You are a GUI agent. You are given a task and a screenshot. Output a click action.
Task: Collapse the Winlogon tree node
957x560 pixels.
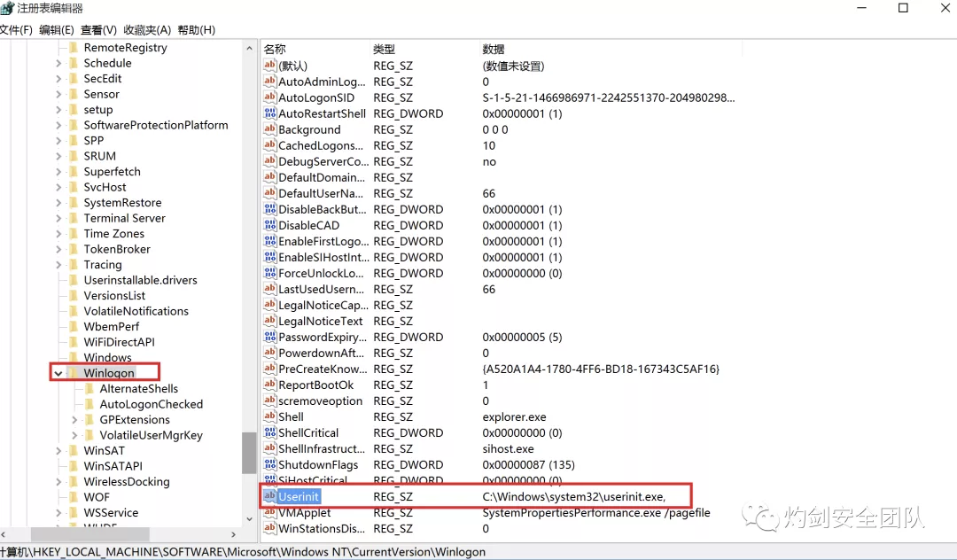coord(58,373)
